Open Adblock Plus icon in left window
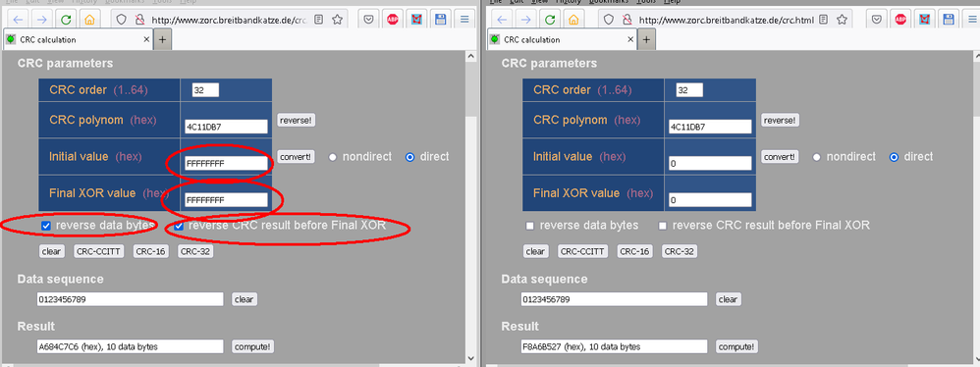 (393, 20)
